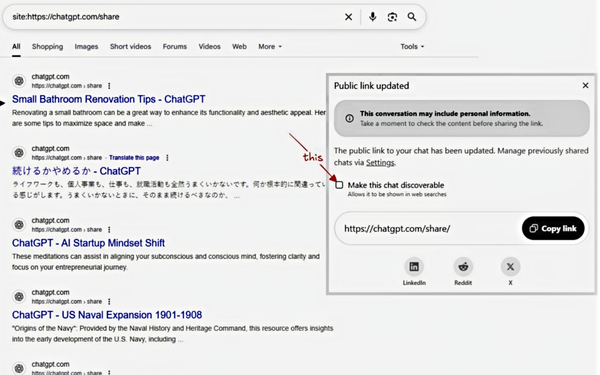Switch to the Videos tab
This screenshot has height=375, width=600.
pos(209,47)
